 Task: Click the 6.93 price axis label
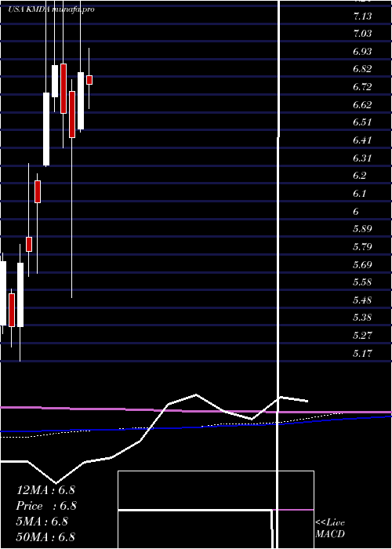point(362,52)
